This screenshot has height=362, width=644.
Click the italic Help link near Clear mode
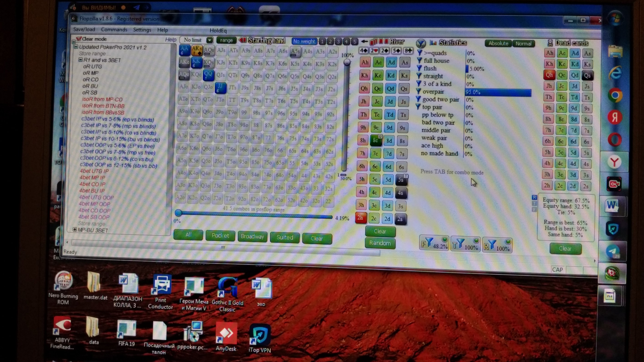tap(171, 39)
